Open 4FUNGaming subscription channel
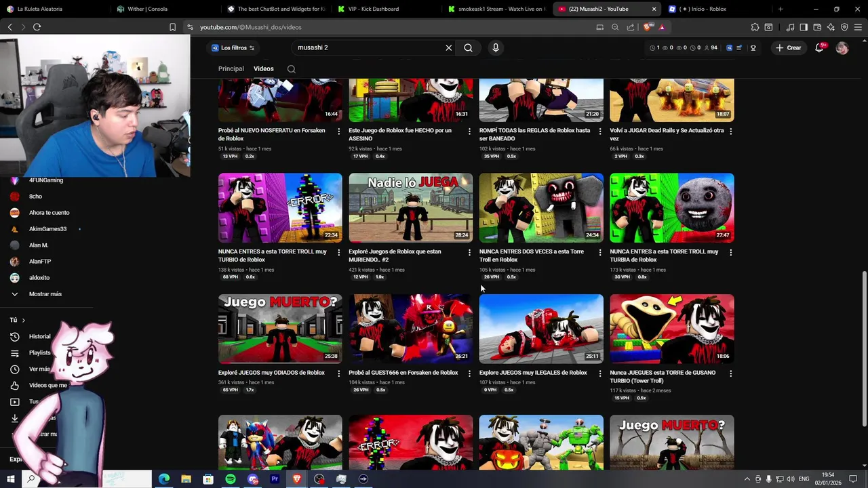 45,180
